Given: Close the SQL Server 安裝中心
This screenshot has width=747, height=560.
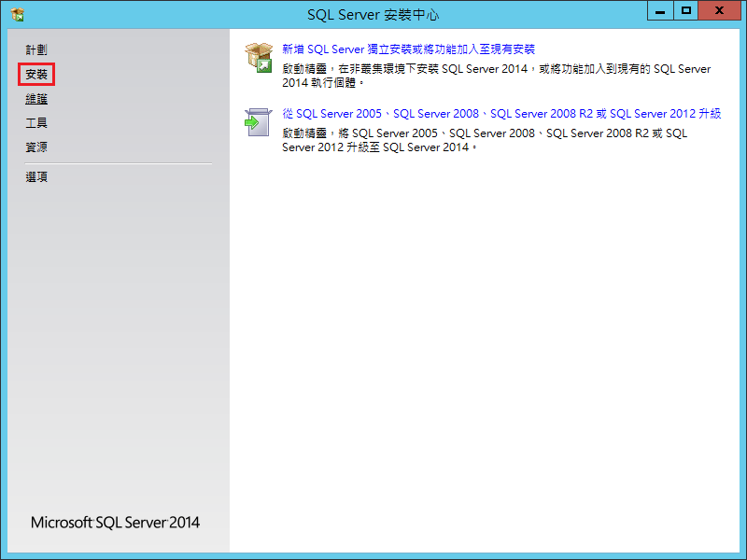Looking at the screenshot, I should point(718,11).
